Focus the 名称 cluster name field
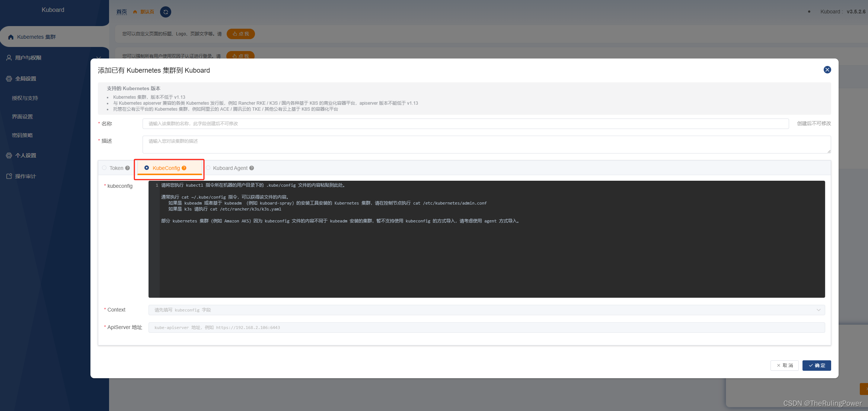The image size is (868, 411). (x=466, y=124)
